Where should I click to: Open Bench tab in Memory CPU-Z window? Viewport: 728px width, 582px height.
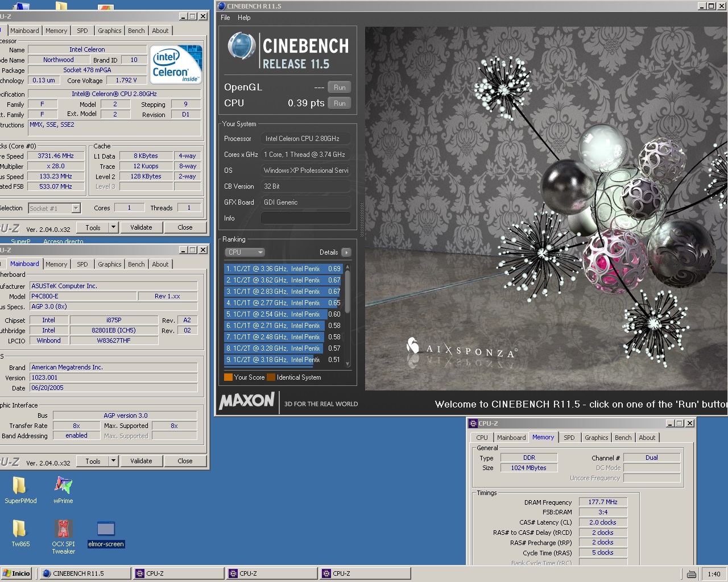tap(623, 438)
